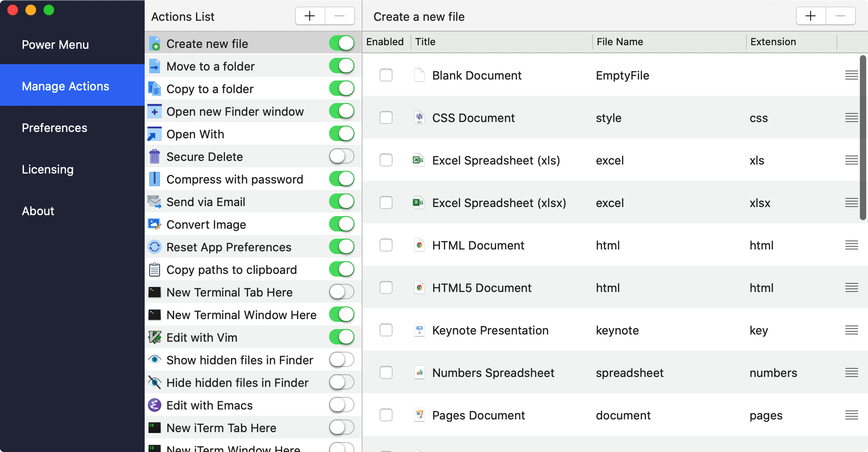Check the CSS Document enabled checkbox
The height and width of the screenshot is (452, 868).
click(386, 118)
